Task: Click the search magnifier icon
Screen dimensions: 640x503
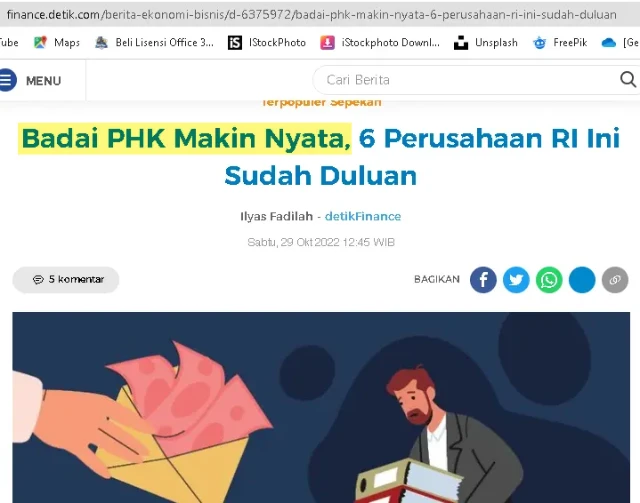Action: click(628, 79)
